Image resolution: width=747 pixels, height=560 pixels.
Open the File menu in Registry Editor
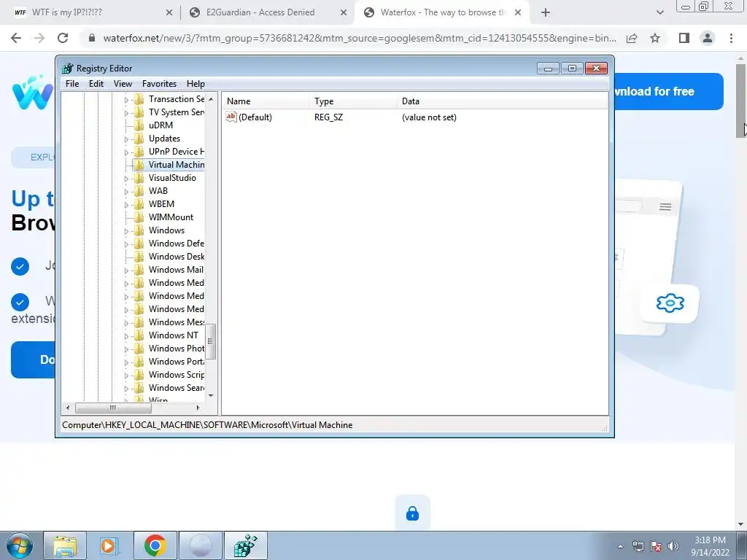point(72,84)
